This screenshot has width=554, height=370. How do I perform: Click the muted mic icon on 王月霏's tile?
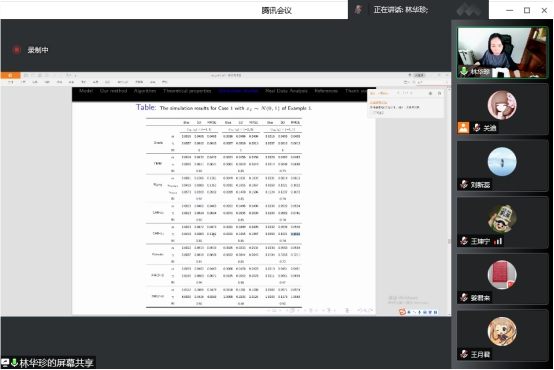464,354
